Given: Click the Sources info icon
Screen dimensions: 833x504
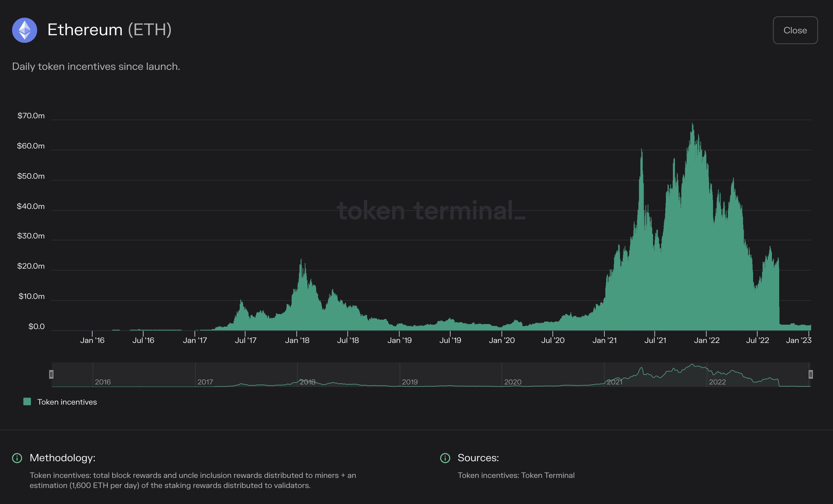Looking at the screenshot, I should pyautogui.click(x=445, y=458).
